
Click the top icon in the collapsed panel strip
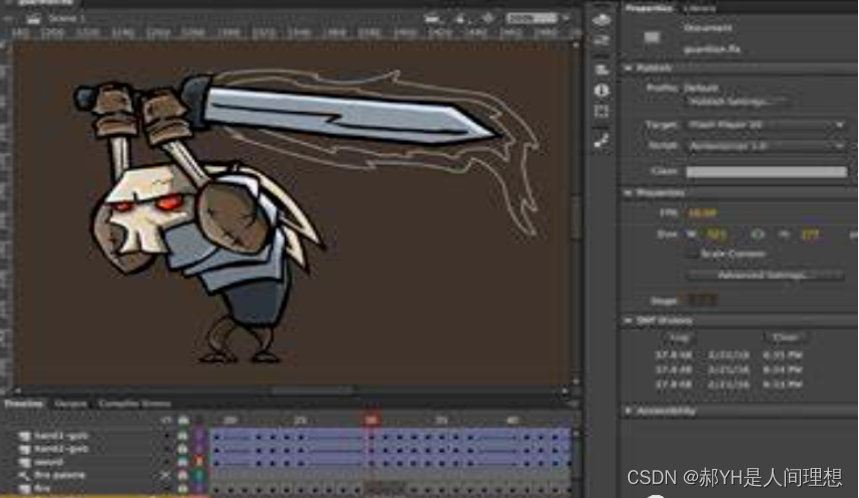click(602, 20)
